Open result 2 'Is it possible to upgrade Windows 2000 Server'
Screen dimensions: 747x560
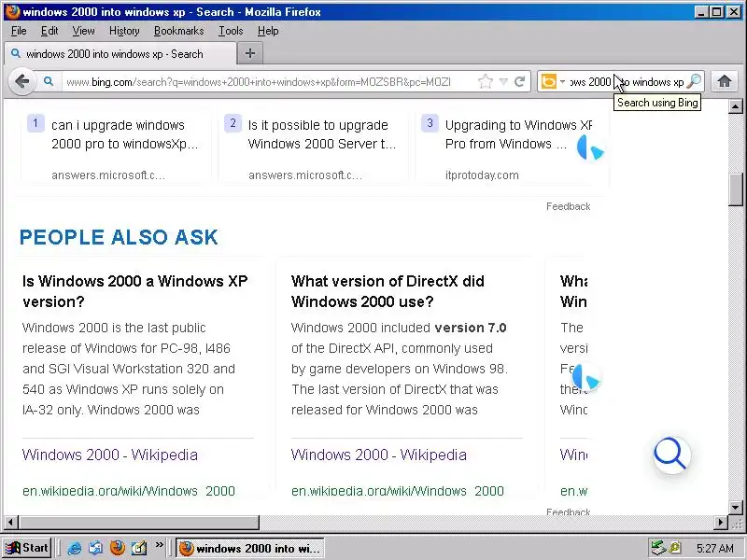322,134
